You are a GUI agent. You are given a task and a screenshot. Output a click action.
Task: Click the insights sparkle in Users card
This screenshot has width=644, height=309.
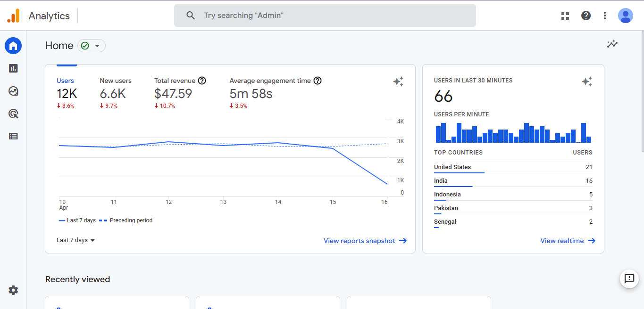click(398, 81)
